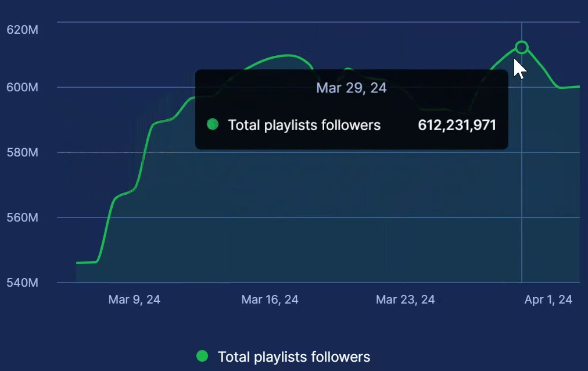Click the green dot icon inside the tooltip
The height and width of the screenshot is (371, 588).
[x=213, y=124]
